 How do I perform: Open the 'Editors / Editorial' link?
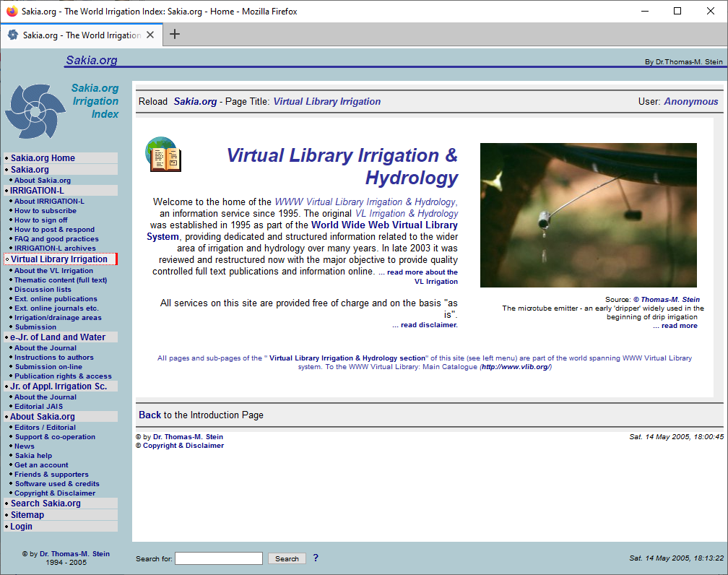click(x=45, y=428)
